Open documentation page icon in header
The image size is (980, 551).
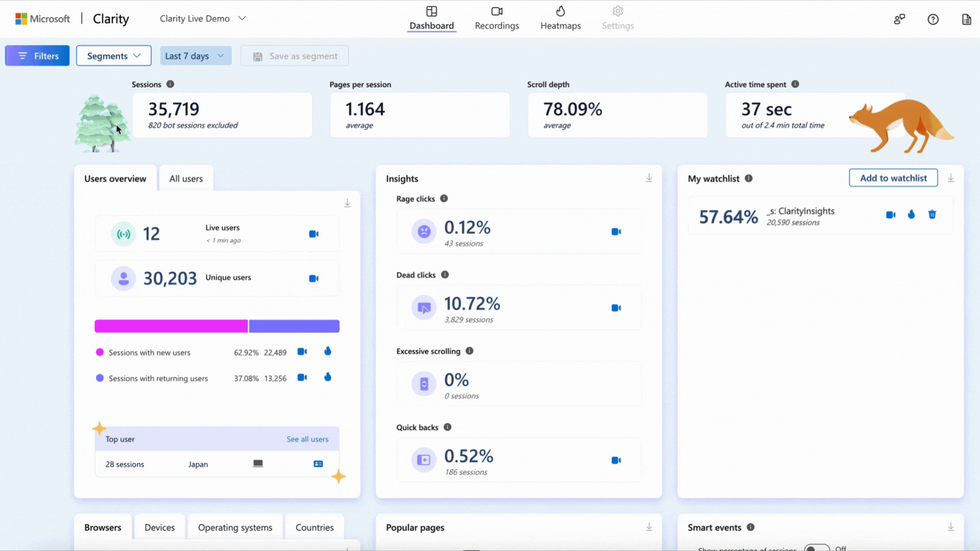966,19
